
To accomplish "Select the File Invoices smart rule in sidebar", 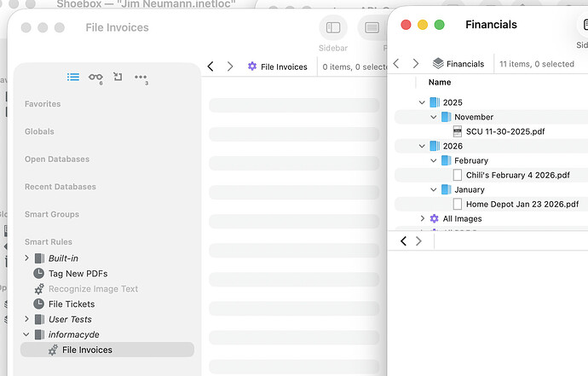I will pos(107,350).
